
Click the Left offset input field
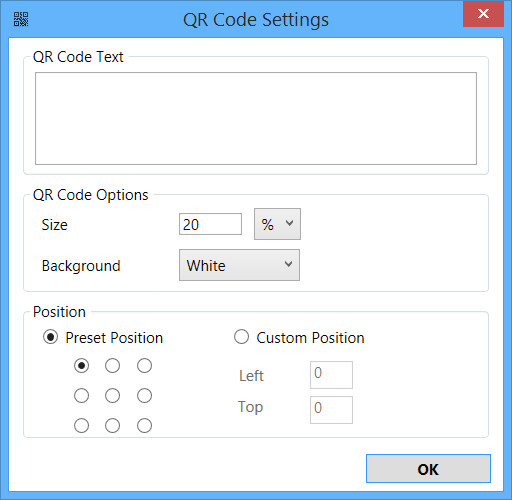[331, 375]
